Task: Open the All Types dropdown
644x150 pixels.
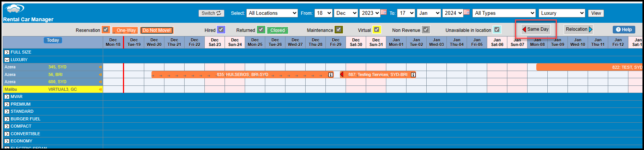Action: (x=504, y=13)
